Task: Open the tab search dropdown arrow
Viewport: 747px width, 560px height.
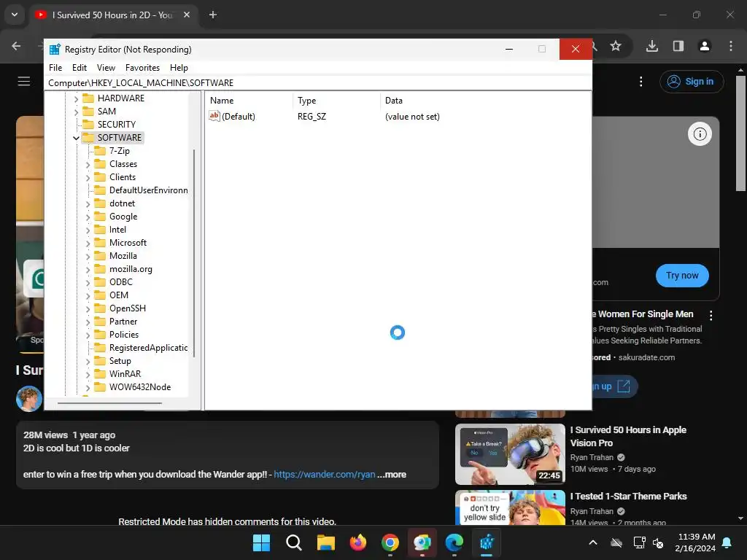Action: (x=15, y=15)
